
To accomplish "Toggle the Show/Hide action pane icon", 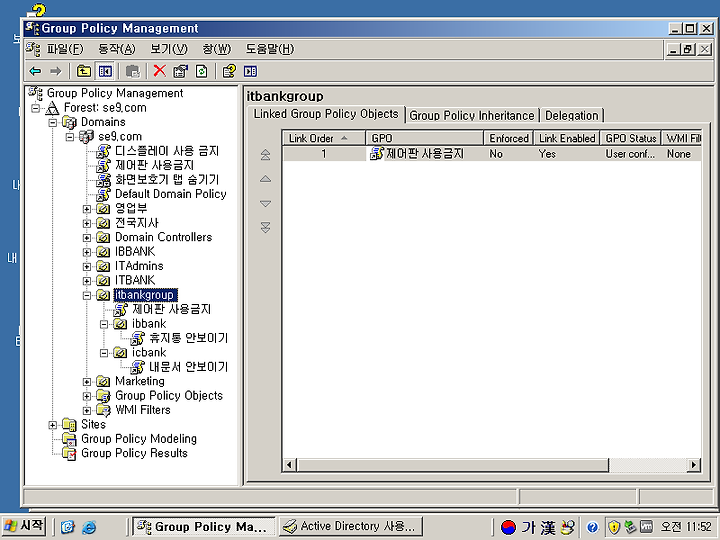I will 250,71.
